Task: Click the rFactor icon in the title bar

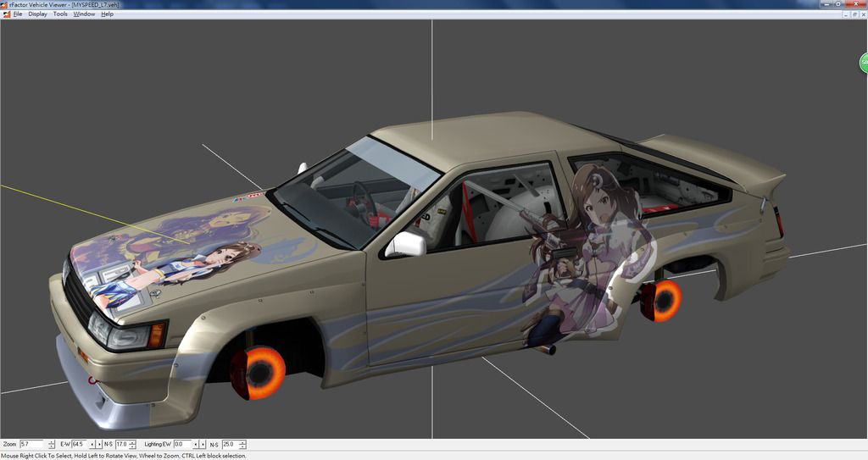Action: click(4, 4)
